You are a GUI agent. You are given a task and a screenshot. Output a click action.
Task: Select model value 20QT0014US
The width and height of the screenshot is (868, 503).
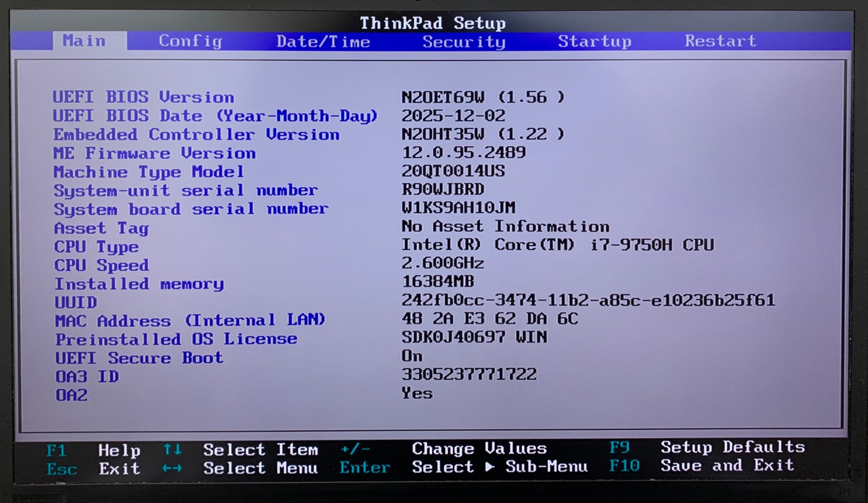[x=453, y=171]
